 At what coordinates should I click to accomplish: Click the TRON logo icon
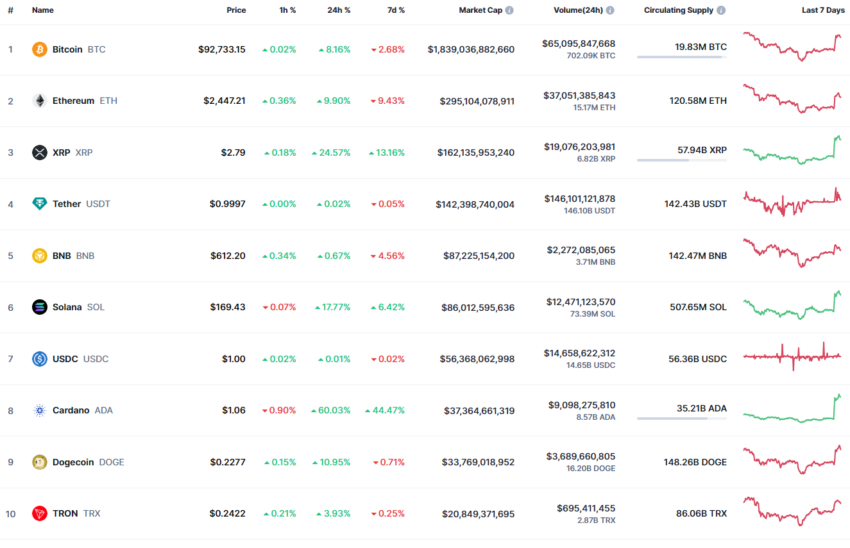point(39,513)
